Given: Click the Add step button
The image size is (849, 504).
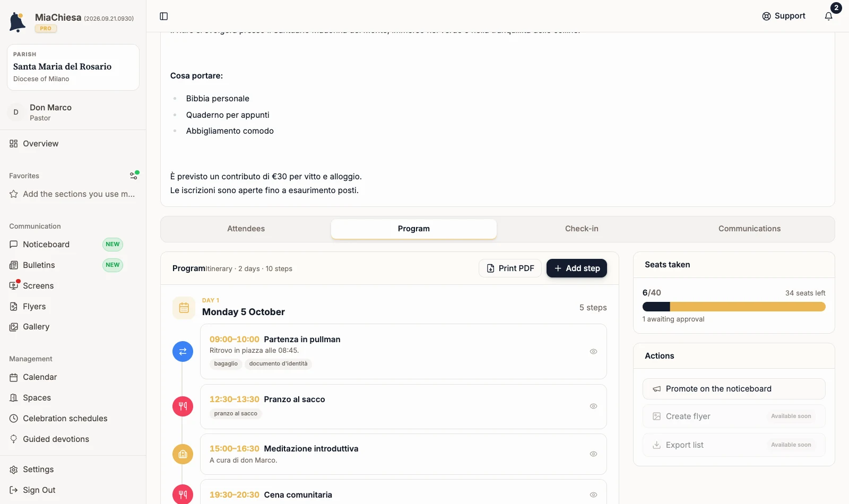Looking at the screenshot, I should [577, 268].
